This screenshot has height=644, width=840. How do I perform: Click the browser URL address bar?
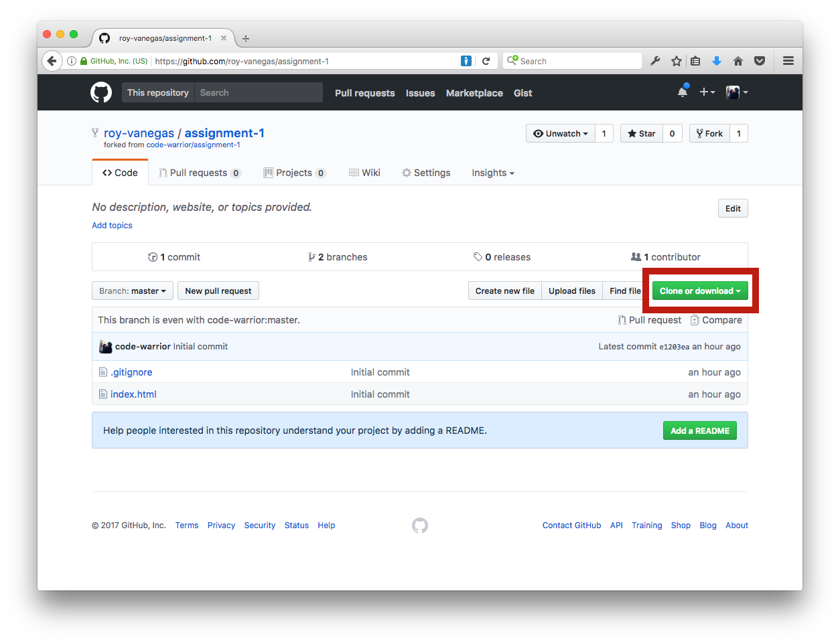(x=305, y=61)
